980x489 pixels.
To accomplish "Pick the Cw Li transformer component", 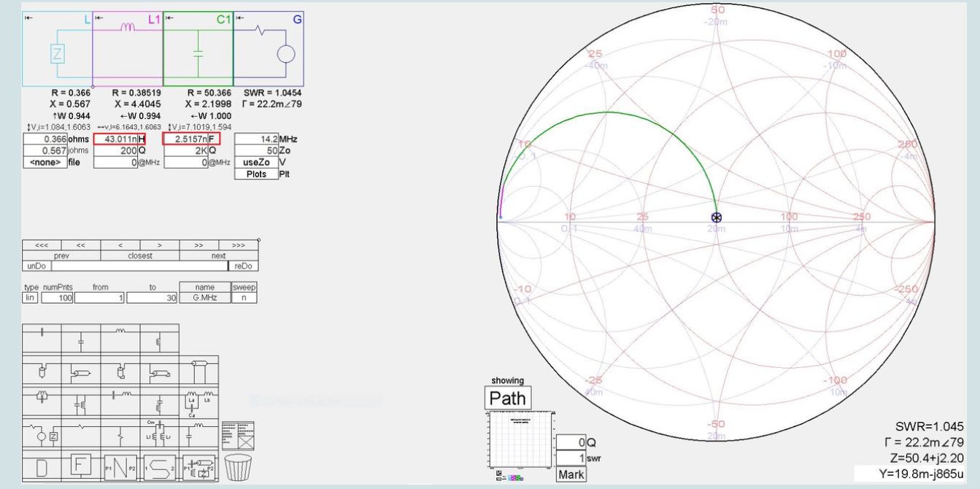I will pyautogui.click(x=160, y=434).
